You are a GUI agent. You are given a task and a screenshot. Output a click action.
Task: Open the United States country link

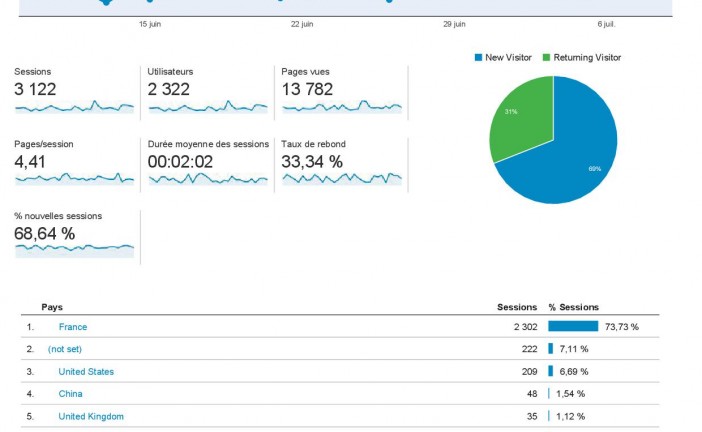86,372
